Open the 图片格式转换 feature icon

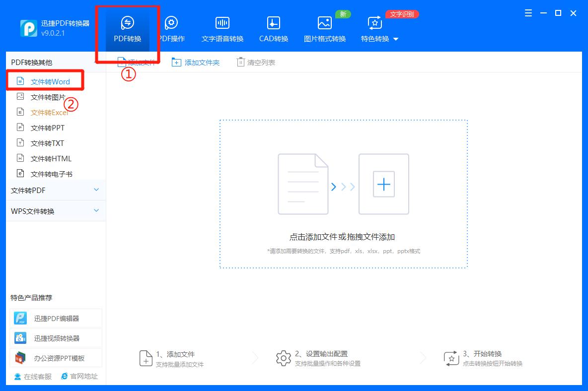click(324, 23)
